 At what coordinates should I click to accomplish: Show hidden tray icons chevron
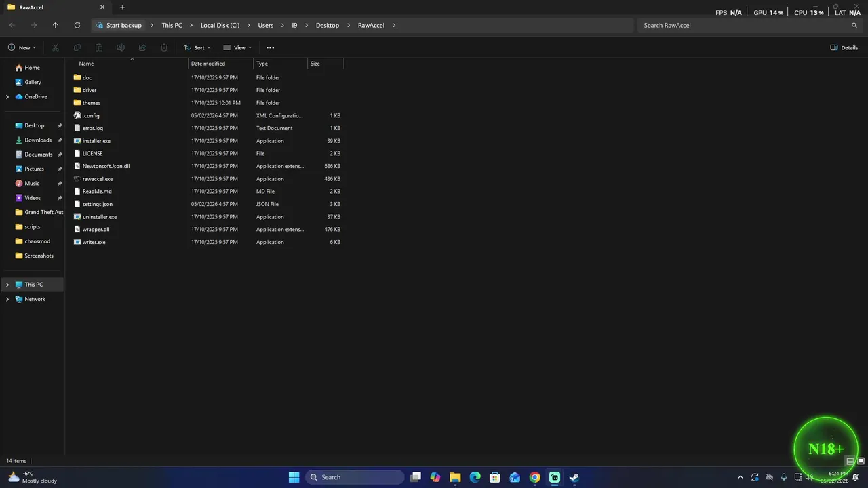coord(740,477)
